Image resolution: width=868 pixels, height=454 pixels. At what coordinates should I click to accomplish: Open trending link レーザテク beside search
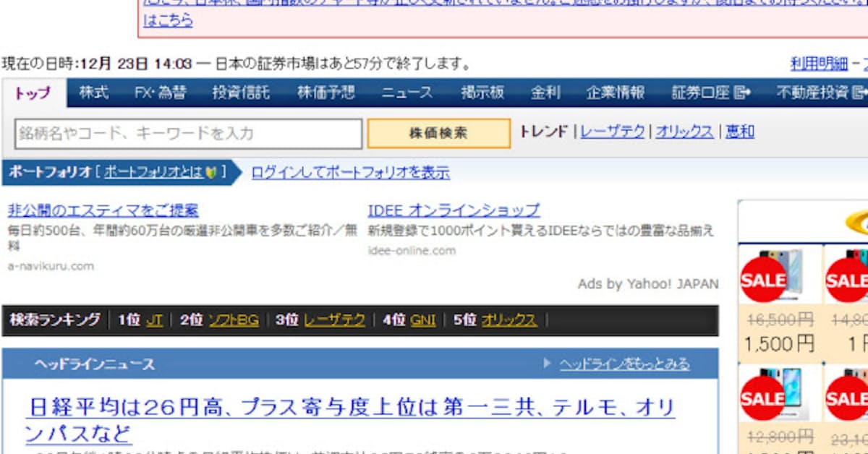click(613, 132)
